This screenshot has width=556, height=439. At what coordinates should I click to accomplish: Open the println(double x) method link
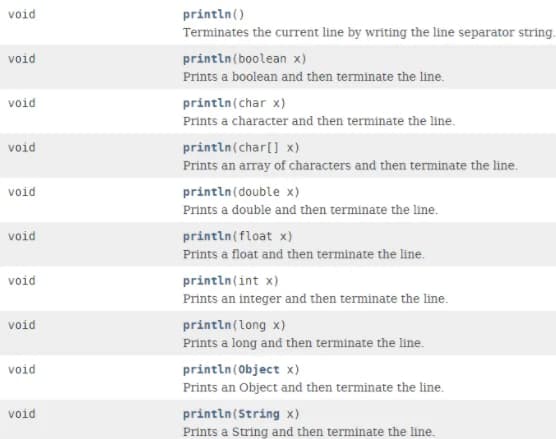[x=207, y=192]
